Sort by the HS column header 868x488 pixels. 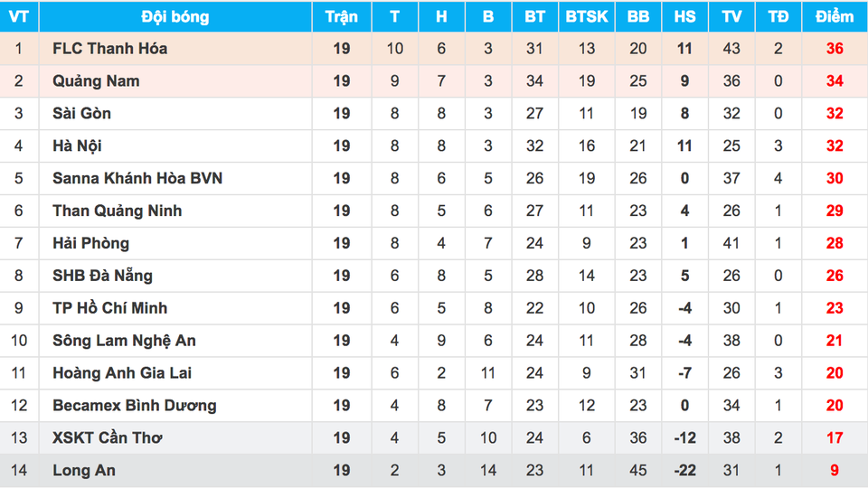click(684, 16)
